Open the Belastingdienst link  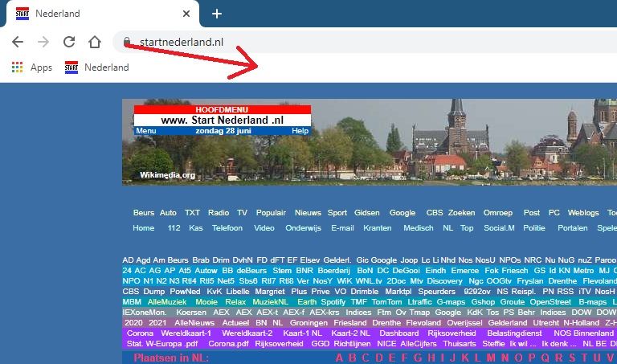pos(514,333)
